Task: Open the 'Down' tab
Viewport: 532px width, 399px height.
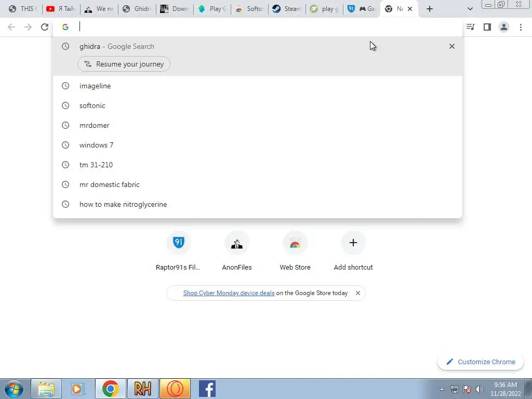Action: coord(175,9)
